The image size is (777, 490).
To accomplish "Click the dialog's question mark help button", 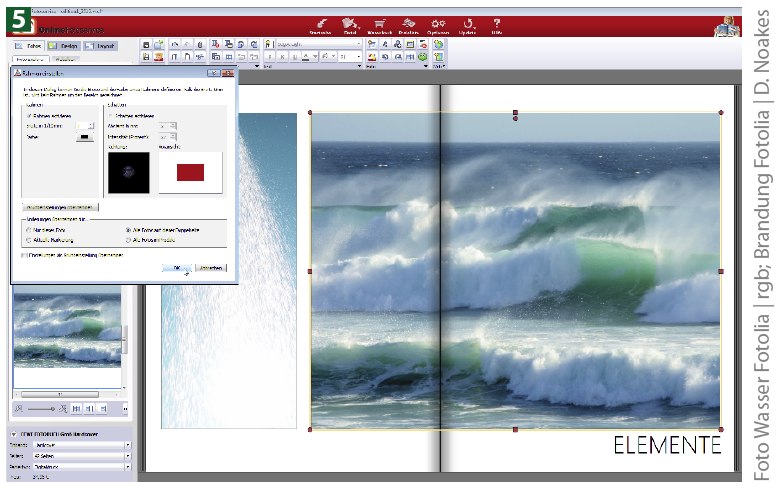I will coord(214,73).
